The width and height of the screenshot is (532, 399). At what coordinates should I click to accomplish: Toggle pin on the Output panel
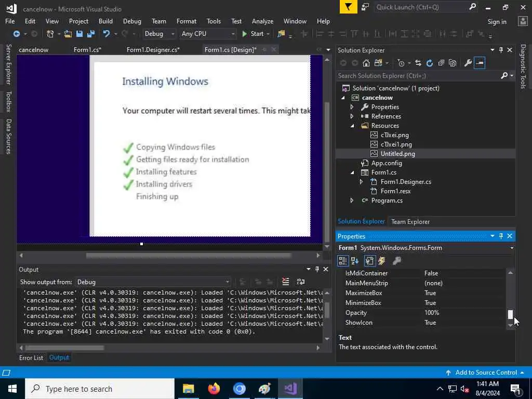(x=317, y=269)
